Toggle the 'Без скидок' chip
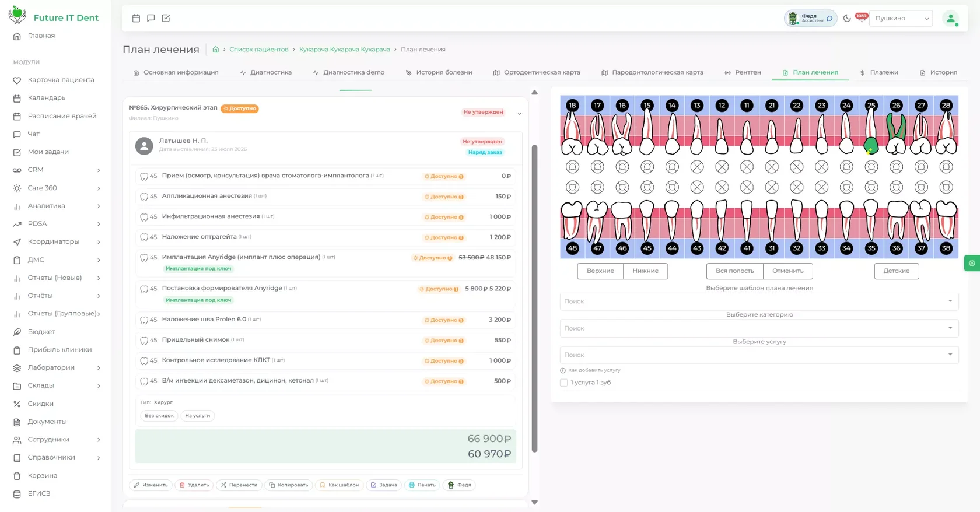 pos(159,416)
